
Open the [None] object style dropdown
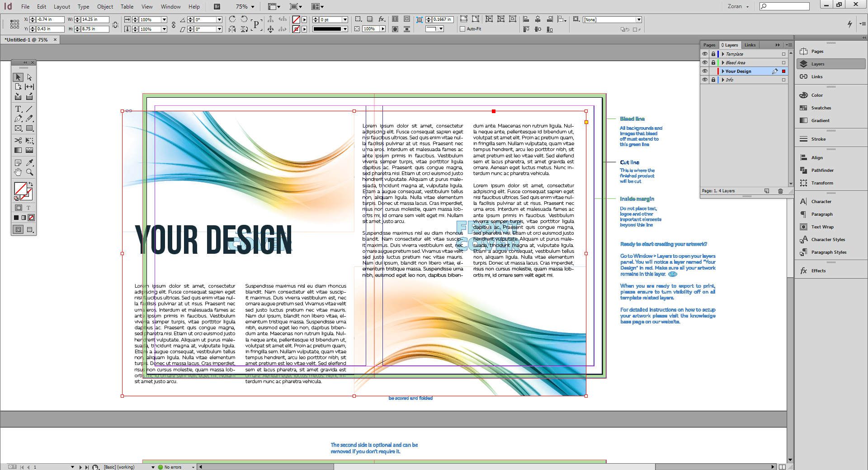coord(638,19)
